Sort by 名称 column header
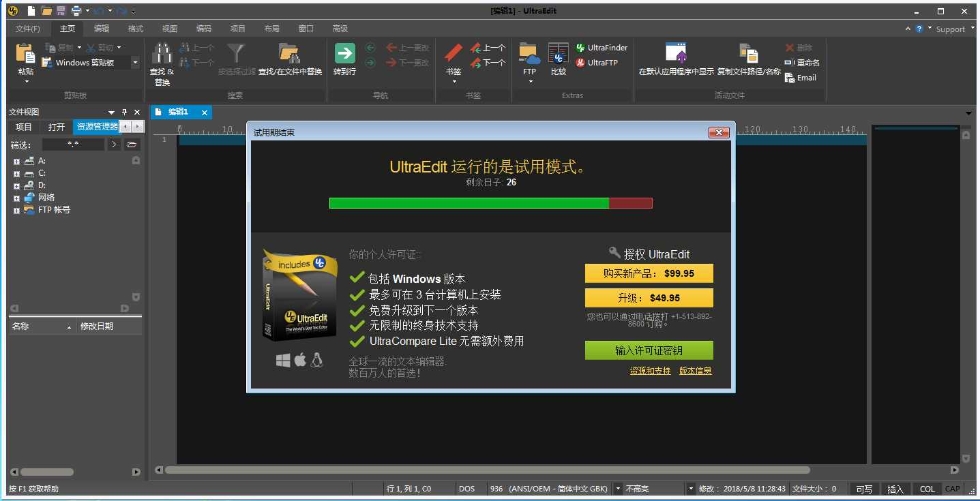 (x=42, y=327)
